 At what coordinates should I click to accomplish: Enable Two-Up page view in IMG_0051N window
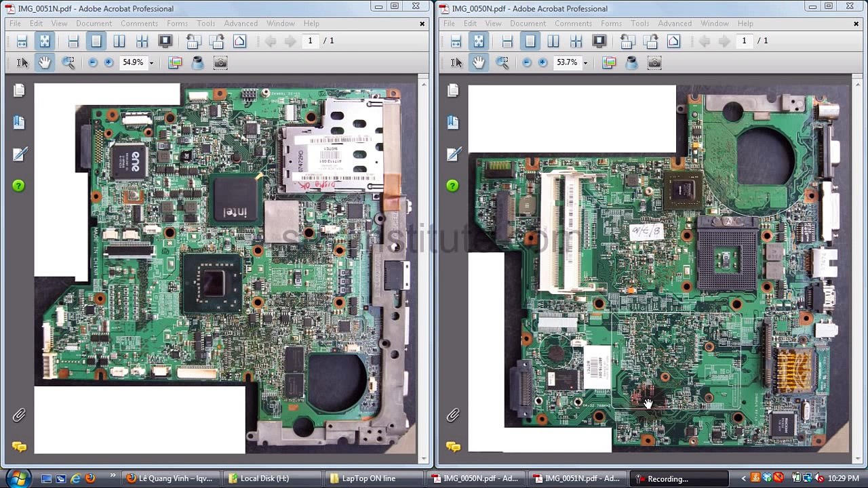click(x=119, y=41)
